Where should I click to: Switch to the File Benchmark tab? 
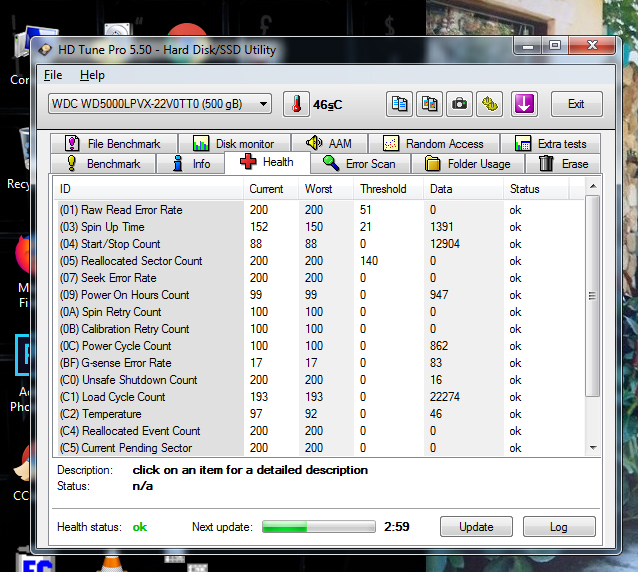114,144
